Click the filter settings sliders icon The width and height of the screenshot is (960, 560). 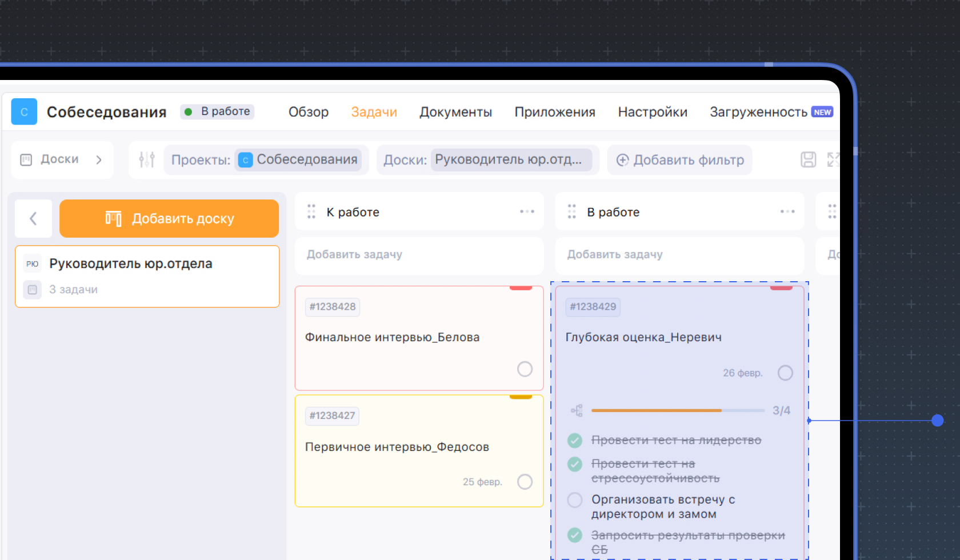[x=147, y=159]
